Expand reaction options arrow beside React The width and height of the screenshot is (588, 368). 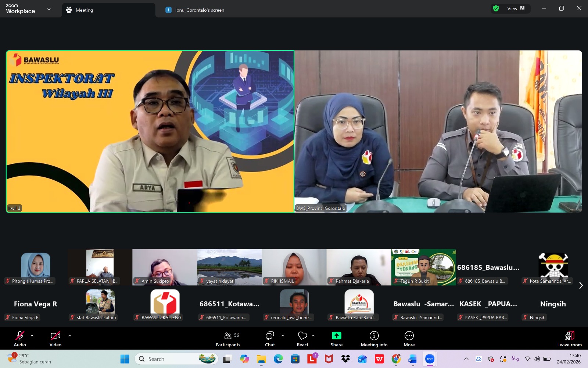pos(313,336)
